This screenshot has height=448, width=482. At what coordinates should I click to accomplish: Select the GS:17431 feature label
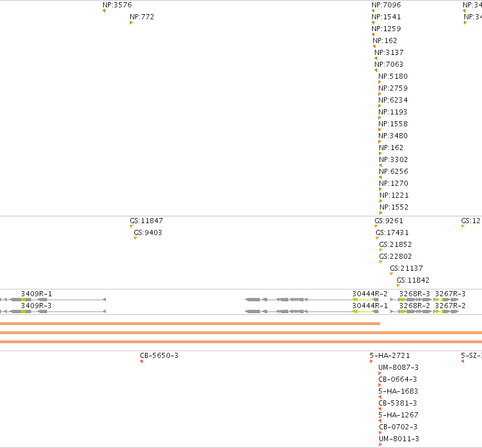pos(393,233)
